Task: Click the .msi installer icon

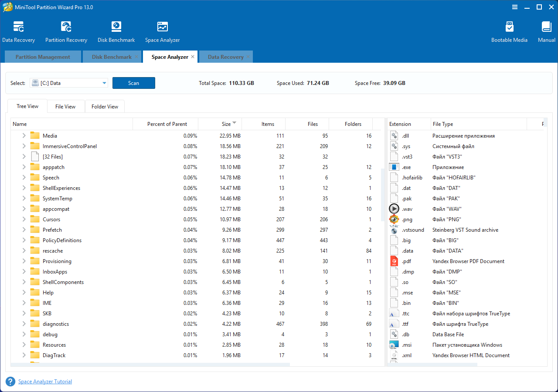Action: point(394,345)
